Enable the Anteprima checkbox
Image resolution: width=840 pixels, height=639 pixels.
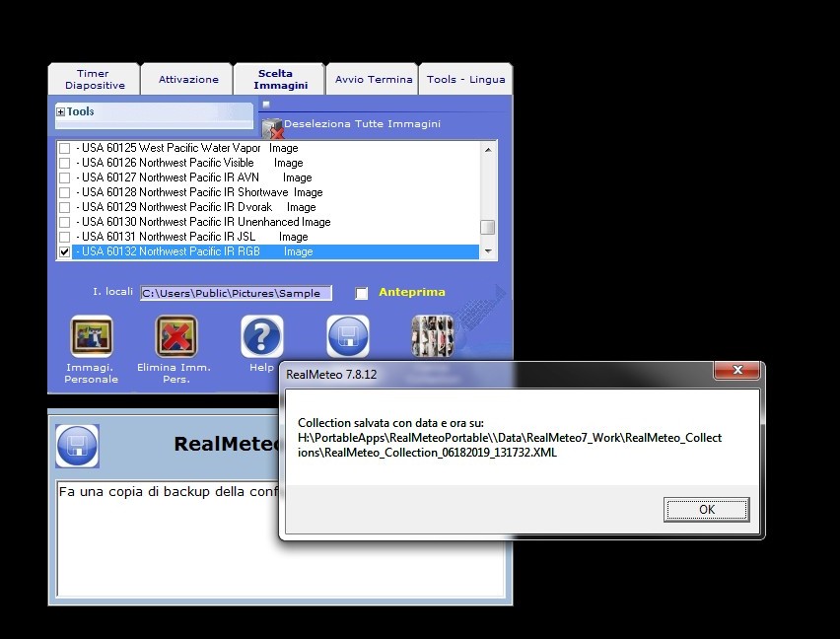coord(362,293)
